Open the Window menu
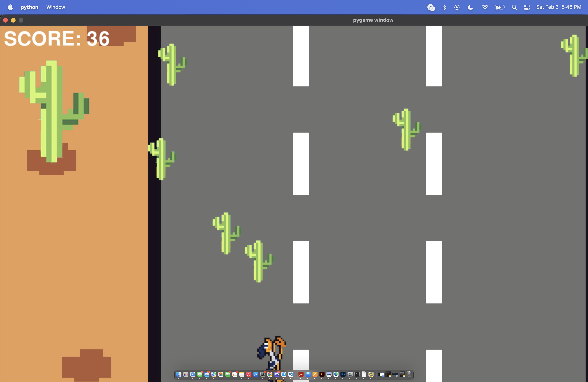588x382 pixels. 56,7
